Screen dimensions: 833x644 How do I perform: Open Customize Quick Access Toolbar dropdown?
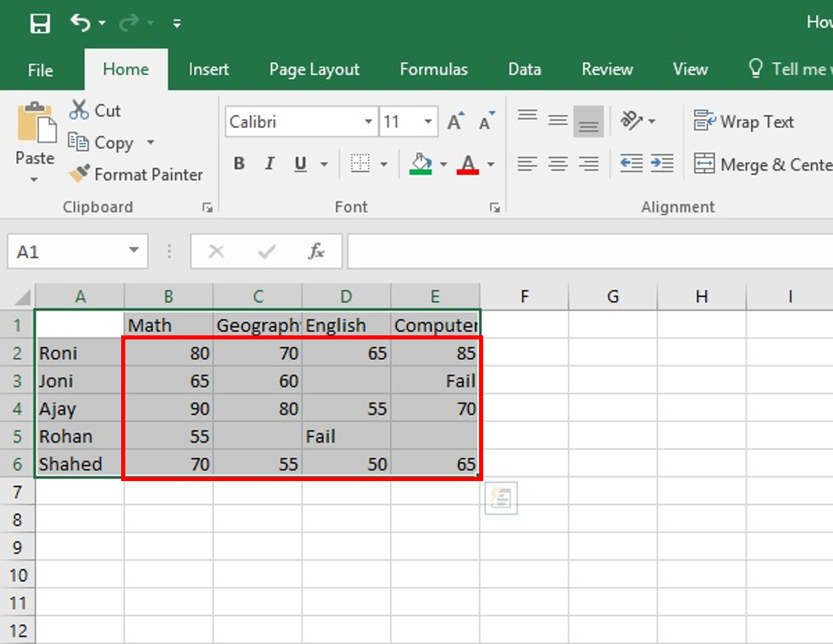[x=177, y=24]
